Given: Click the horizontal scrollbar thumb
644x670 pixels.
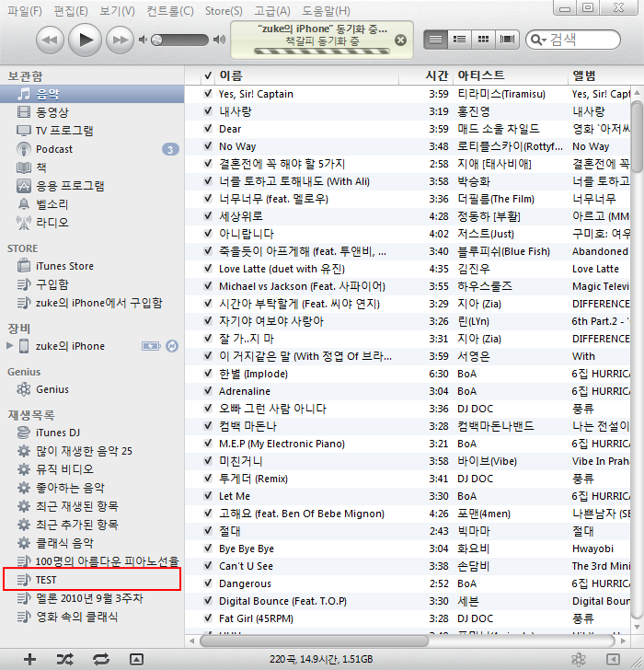Looking at the screenshot, I should click(x=315, y=641).
